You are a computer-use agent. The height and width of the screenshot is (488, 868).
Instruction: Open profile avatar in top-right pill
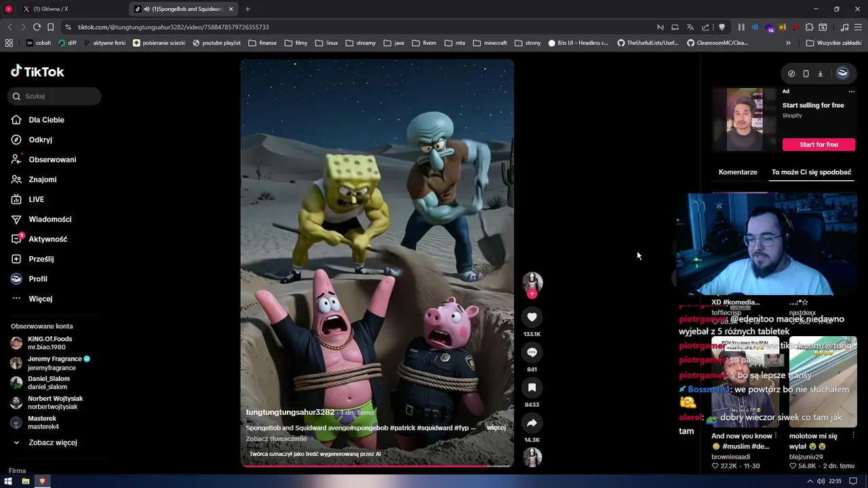tap(842, 73)
